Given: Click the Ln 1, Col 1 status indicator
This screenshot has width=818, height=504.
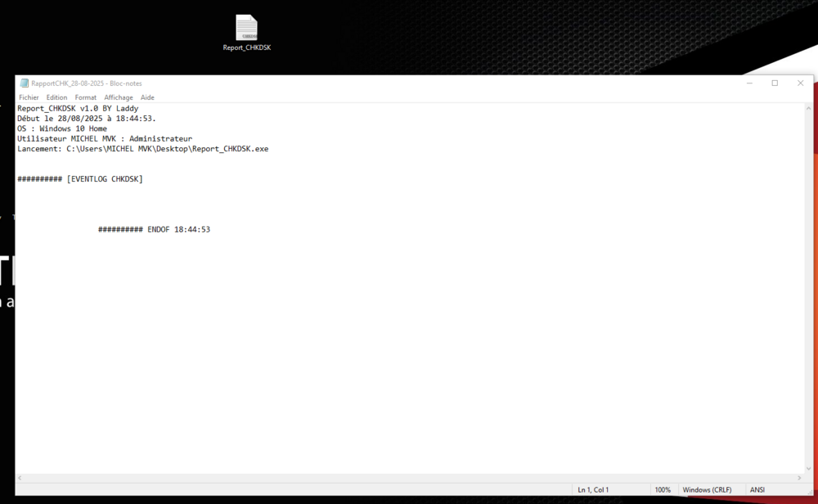Looking at the screenshot, I should (593, 489).
